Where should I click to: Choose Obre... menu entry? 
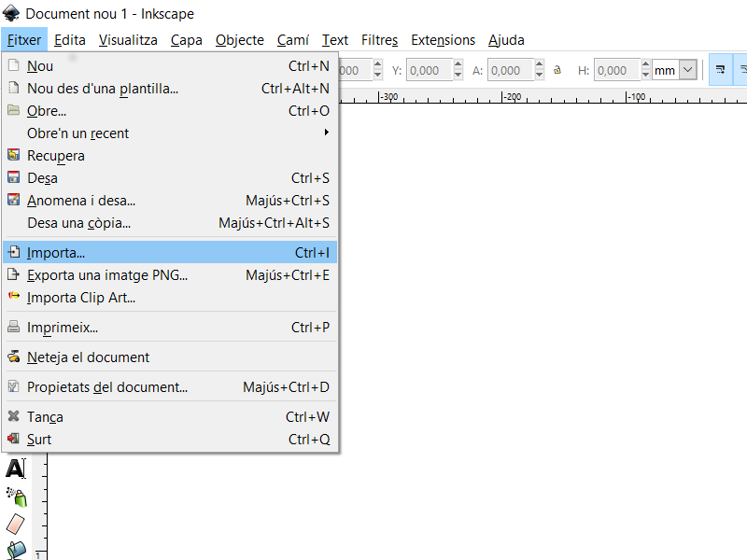[170, 110]
